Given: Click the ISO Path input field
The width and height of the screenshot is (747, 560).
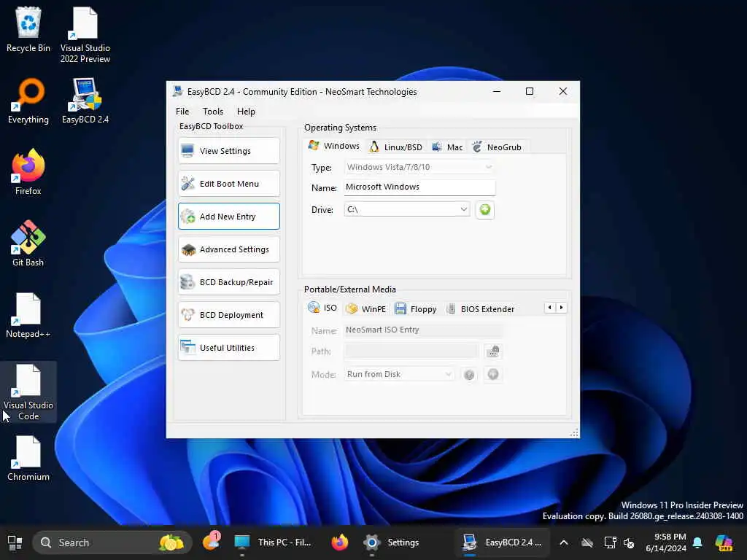Looking at the screenshot, I should tap(411, 351).
